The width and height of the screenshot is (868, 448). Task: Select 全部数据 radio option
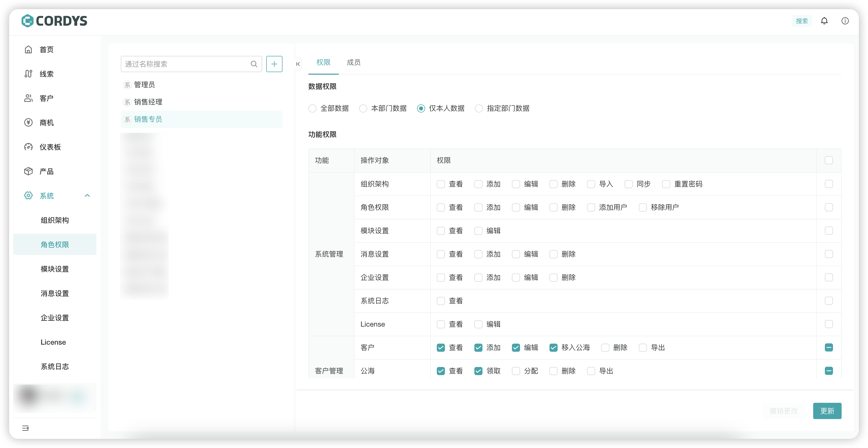312,108
